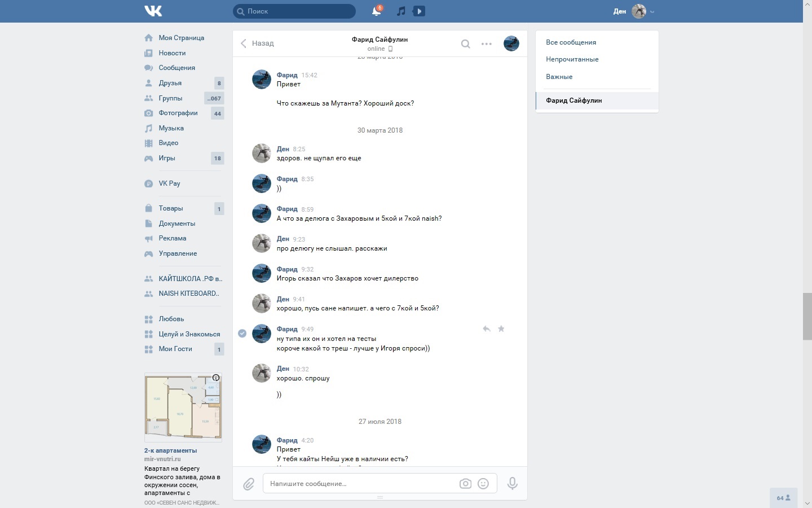Image resolution: width=812 pixels, height=508 pixels.
Task: Click the mir-vnutri.ru ad domain text
Action: 162,459
